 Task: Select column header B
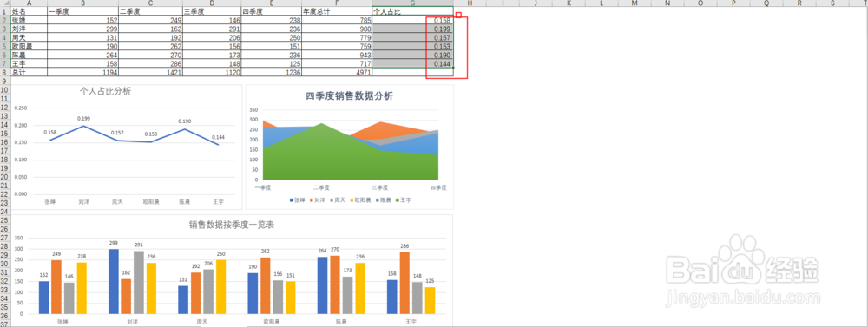(82, 3)
